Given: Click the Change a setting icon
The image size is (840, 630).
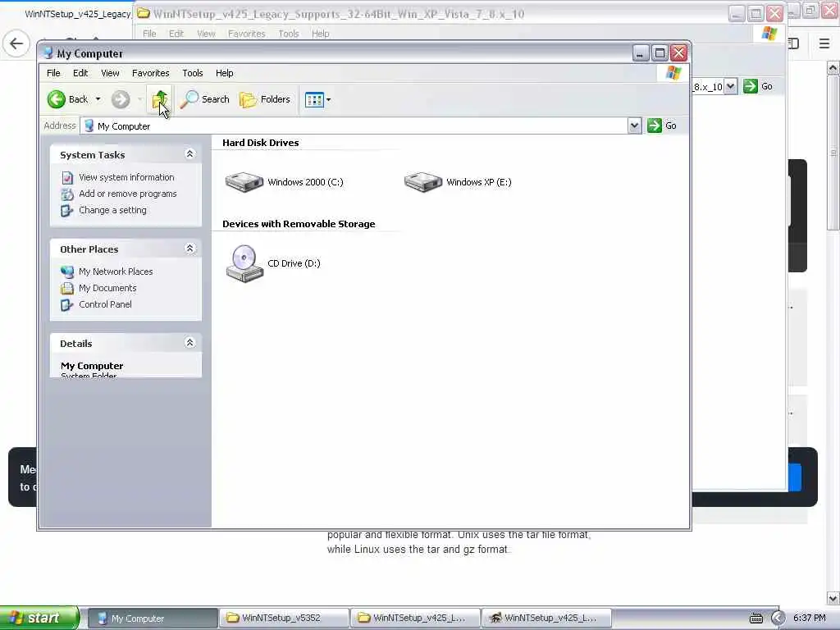Looking at the screenshot, I should tap(67, 211).
